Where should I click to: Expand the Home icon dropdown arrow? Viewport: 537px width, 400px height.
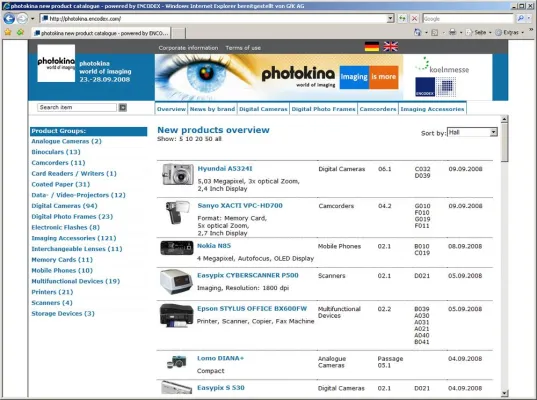point(426,33)
